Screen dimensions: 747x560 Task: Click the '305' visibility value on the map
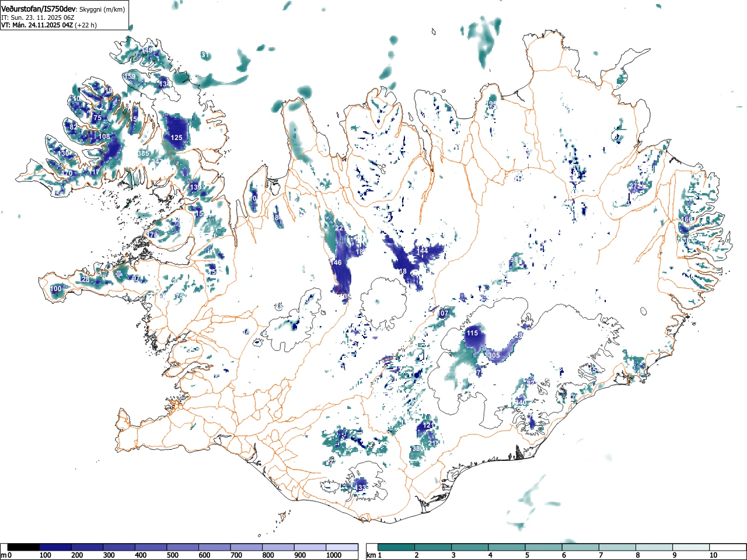point(494,355)
